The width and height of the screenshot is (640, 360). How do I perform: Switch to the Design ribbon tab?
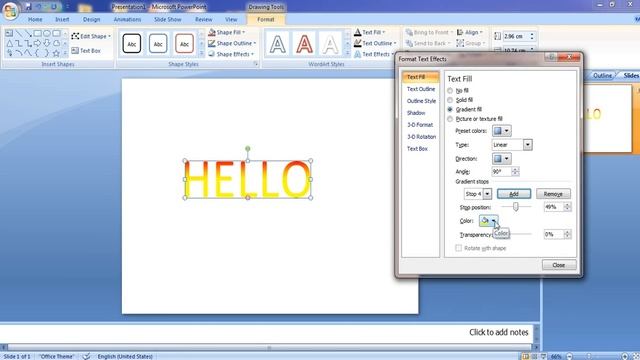[91, 20]
